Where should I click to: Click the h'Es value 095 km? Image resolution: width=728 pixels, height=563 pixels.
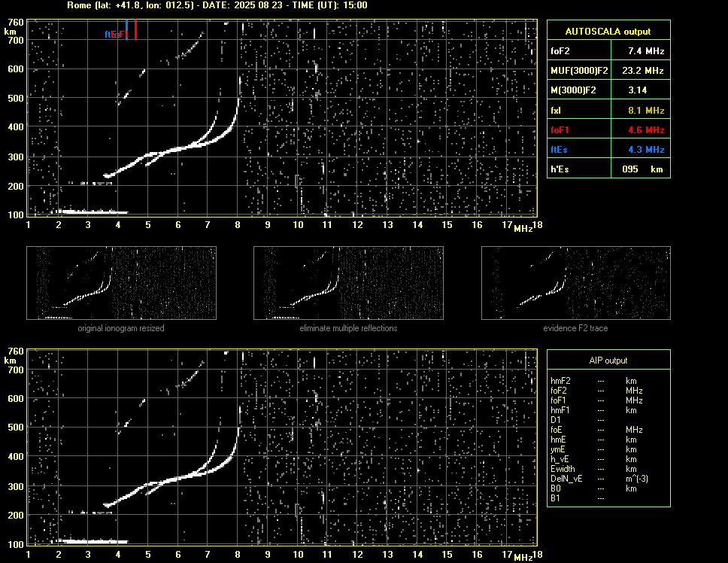tap(641, 169)
